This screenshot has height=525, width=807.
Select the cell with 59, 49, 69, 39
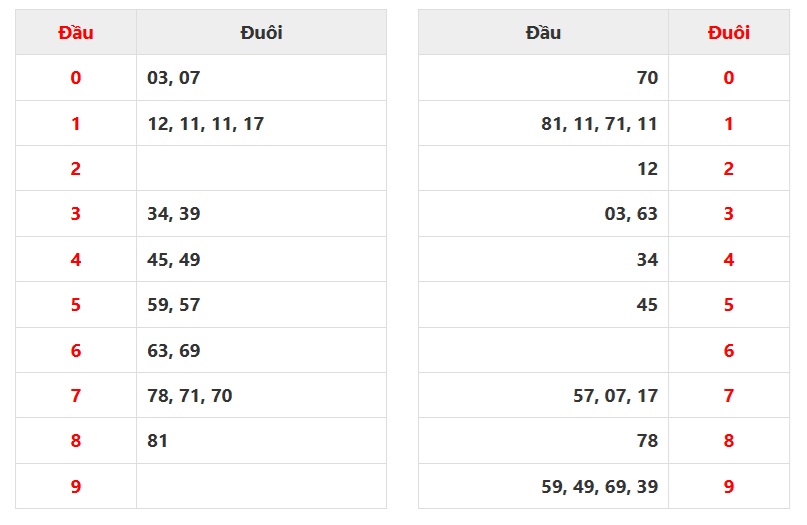tap(599, 487)
